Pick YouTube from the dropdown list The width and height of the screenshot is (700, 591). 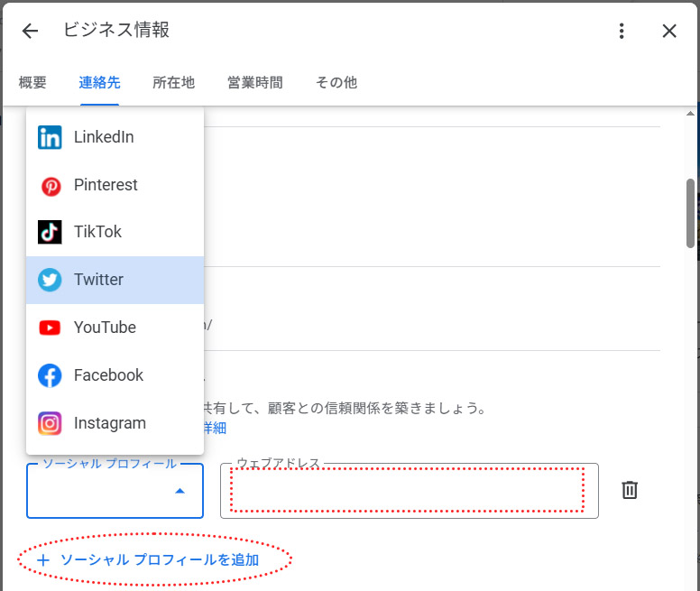(x=115, y=328)
